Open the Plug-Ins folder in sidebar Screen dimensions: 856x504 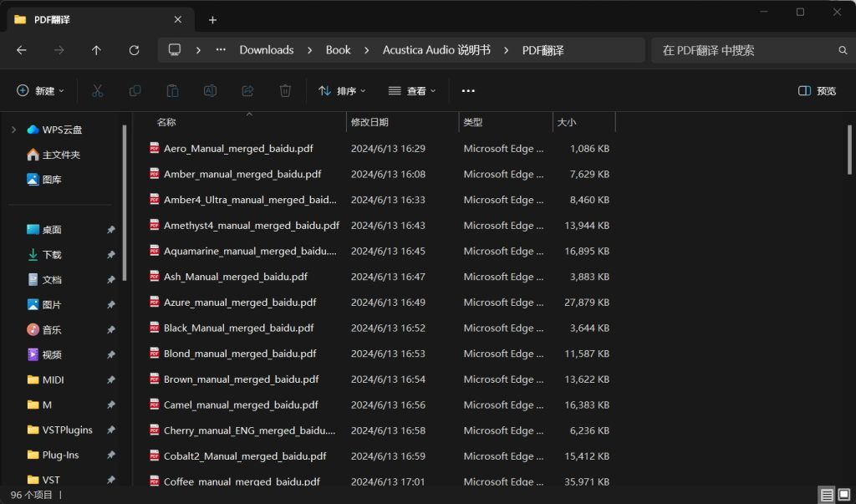click(x=53, y=455)
